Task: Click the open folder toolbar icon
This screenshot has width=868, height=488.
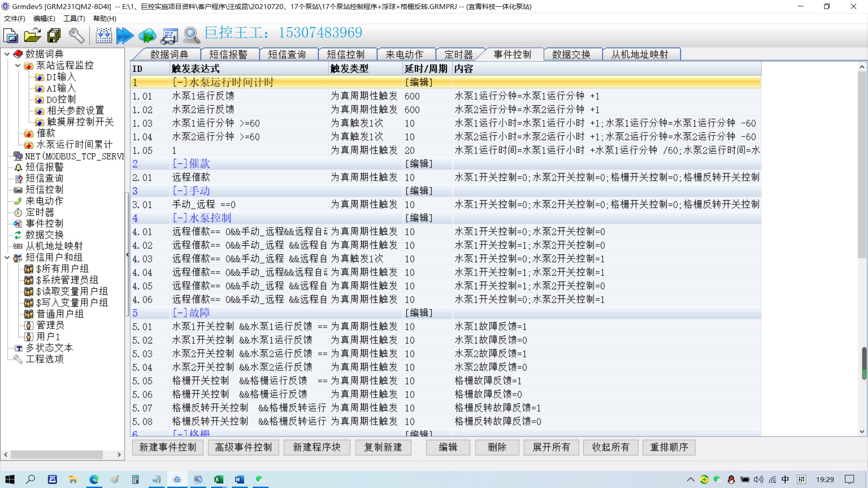Action: pyautogui.click(x=33, y=35)
